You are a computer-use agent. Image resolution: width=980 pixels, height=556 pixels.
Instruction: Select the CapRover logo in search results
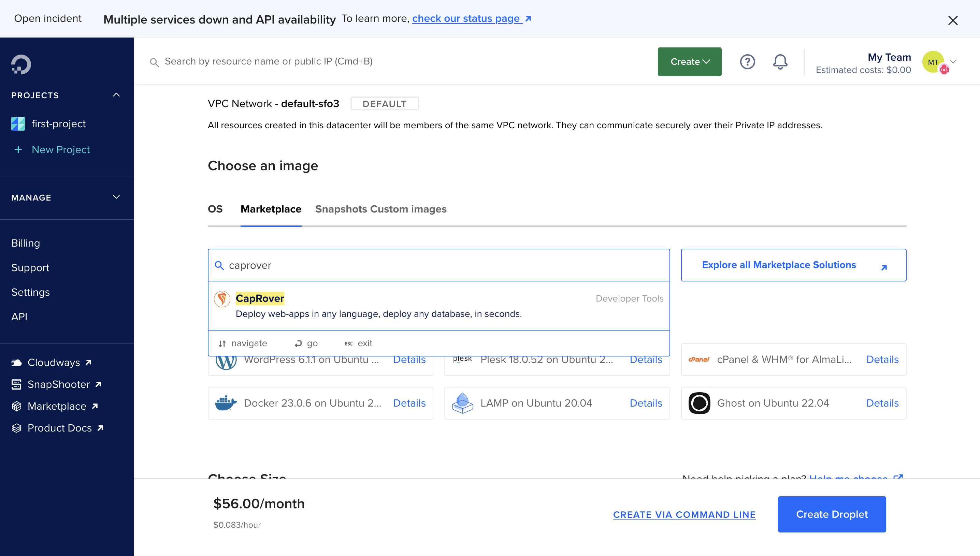(x=222, y=298)
